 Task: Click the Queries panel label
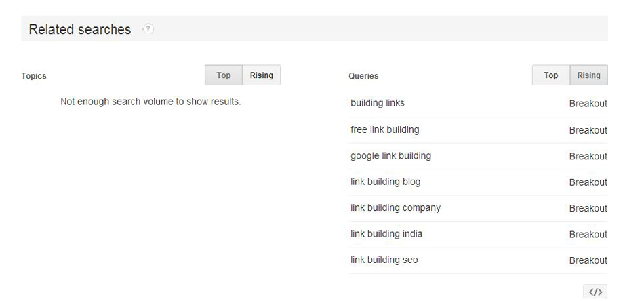(363, 76)
